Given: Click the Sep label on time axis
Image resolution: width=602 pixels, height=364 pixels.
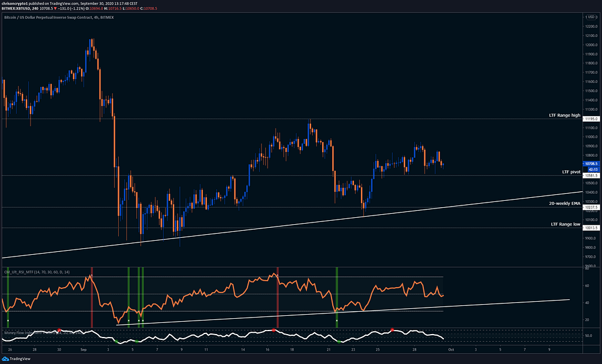Looking at the screenshot, I should pyautogui.click(x=83, y=349).
